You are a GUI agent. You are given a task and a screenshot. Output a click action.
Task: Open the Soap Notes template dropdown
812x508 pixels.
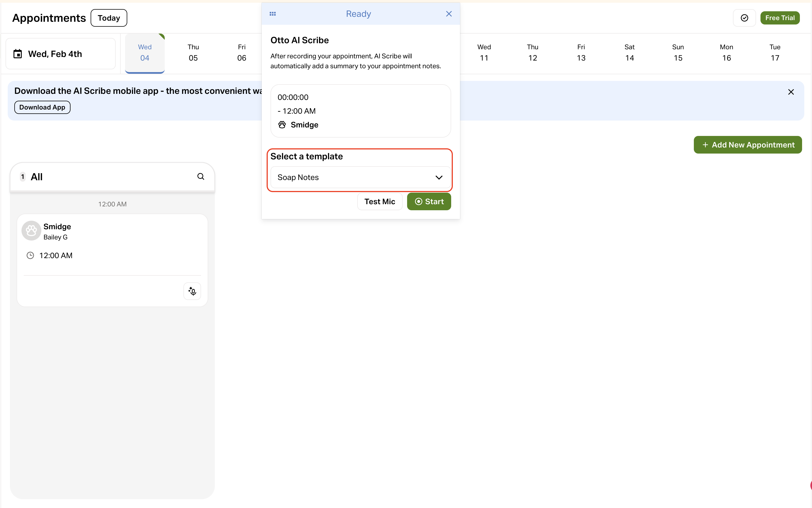360,177
